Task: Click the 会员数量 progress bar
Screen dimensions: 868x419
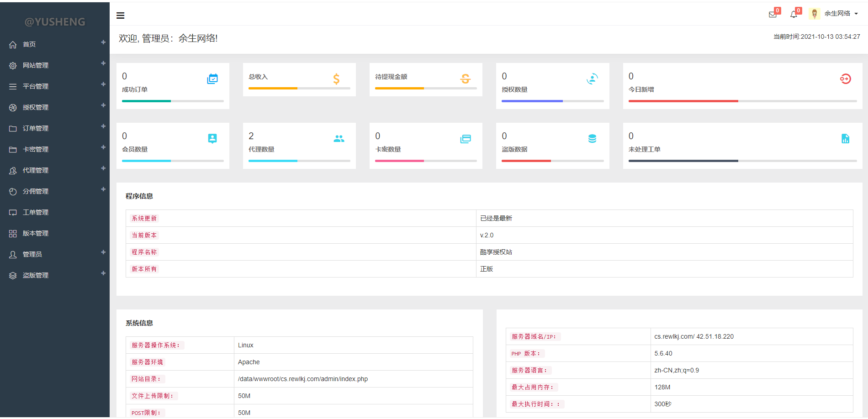Action: (173, 161)
